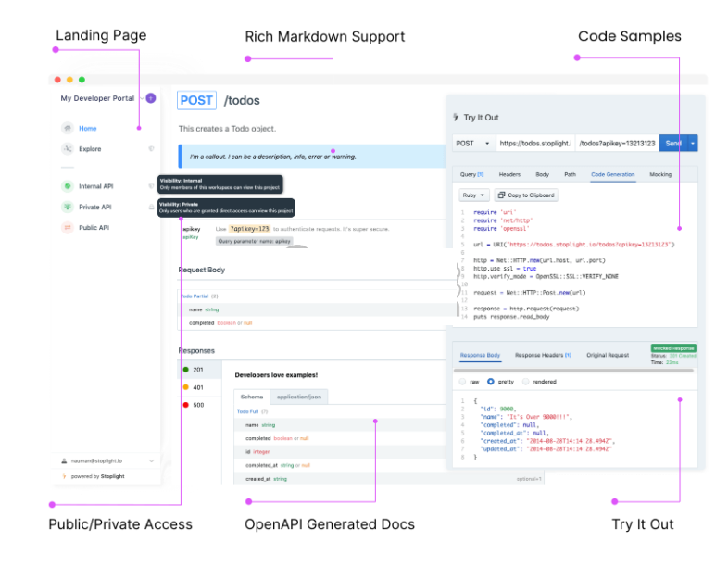Viewport: 728px width, 567px height.
Task: Click the lock icon next to Private API
Action: pyautogui.click(x=151, y=207)
